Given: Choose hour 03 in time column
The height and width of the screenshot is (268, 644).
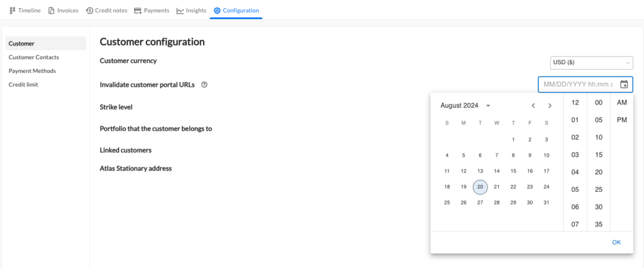Looking at the screenshot, I should [575, 155].
